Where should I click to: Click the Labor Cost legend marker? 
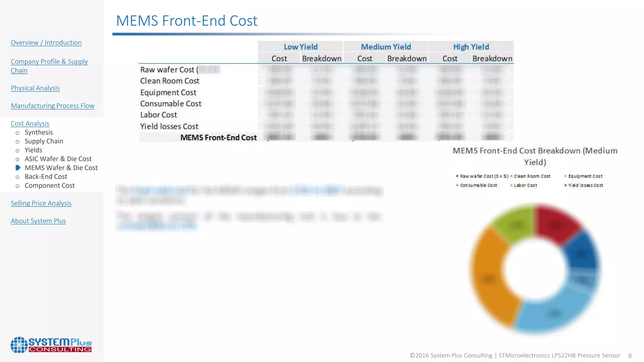pyautogui.click(x=511, y=185)
